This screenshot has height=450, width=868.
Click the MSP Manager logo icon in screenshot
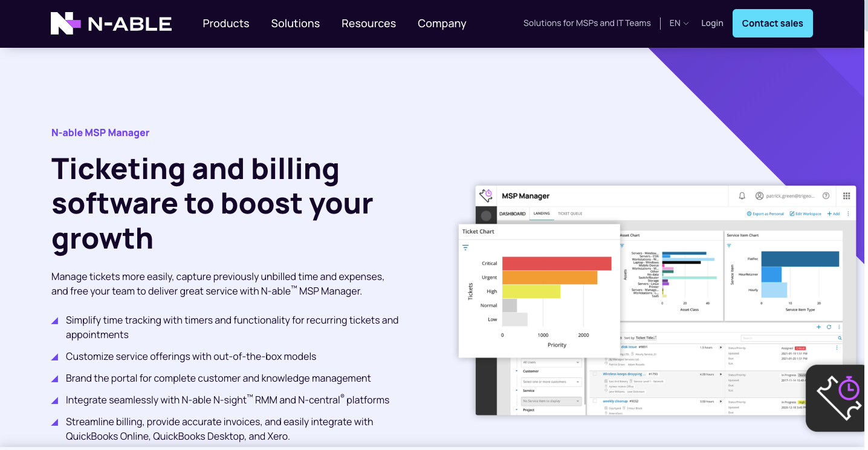coord(486,195)
